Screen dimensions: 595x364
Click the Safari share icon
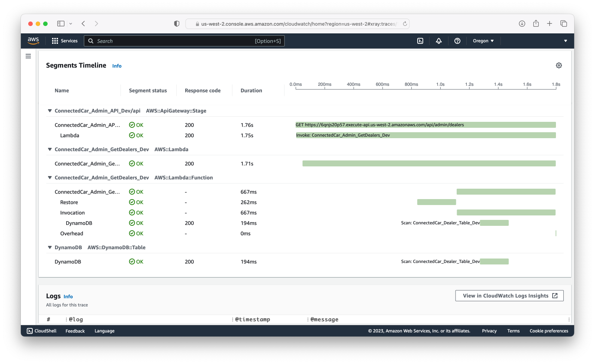tap(536, 23)
